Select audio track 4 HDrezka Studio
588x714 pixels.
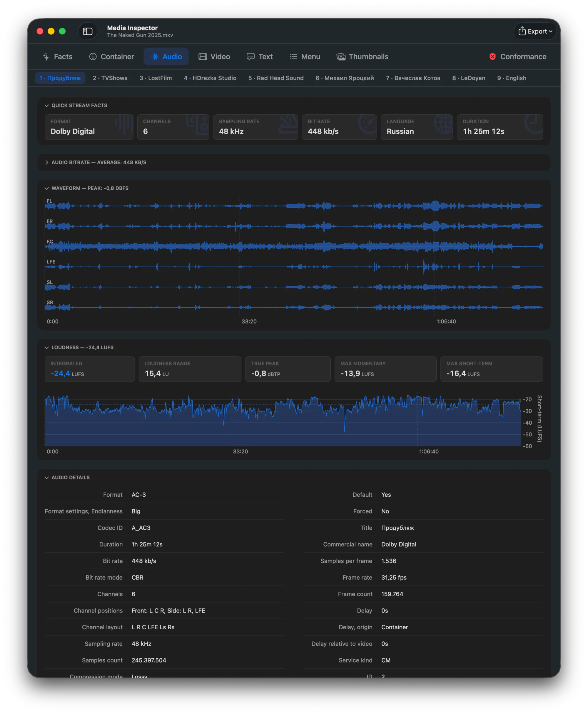click(x=210, y=78)
